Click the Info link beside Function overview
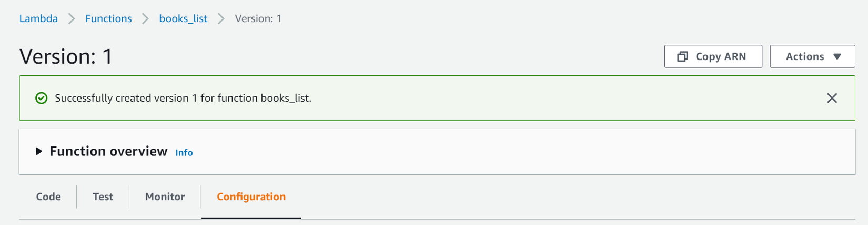This screenshot has width=868, height=225. tap(184, 152)
